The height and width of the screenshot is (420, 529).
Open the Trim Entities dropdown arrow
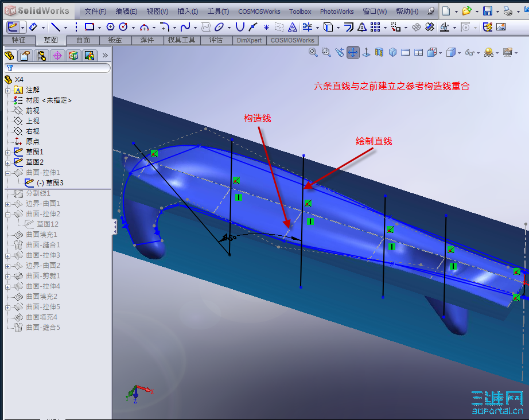317,28
